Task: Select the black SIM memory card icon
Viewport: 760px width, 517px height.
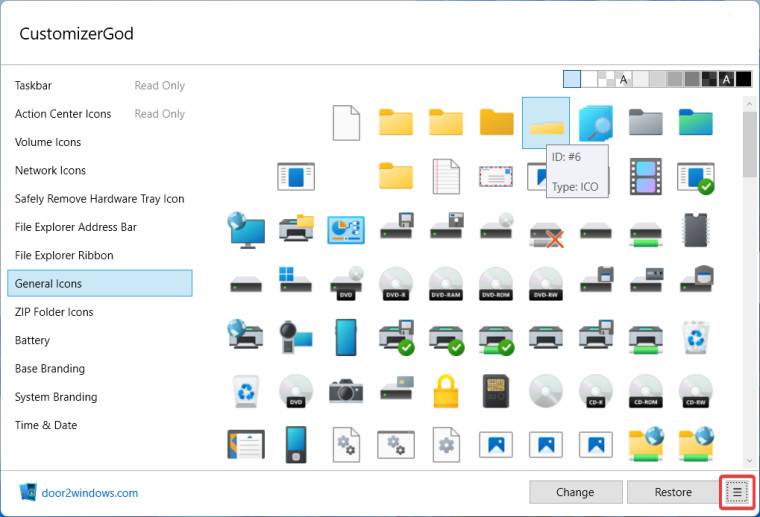Action: [496, 391]
